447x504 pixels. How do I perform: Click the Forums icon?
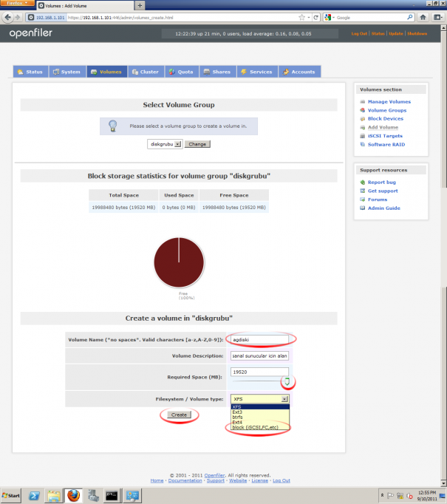pyautogui.click(x=363, y=200)
